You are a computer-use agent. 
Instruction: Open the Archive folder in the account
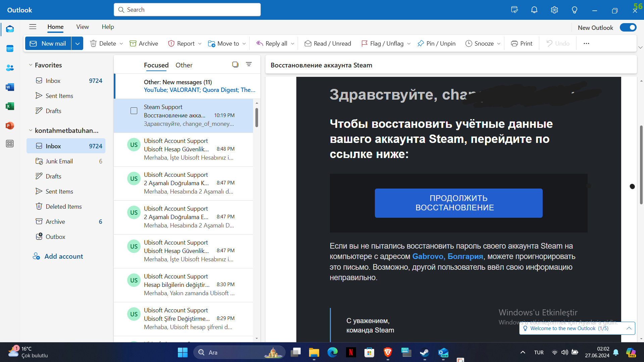[66, 222]
